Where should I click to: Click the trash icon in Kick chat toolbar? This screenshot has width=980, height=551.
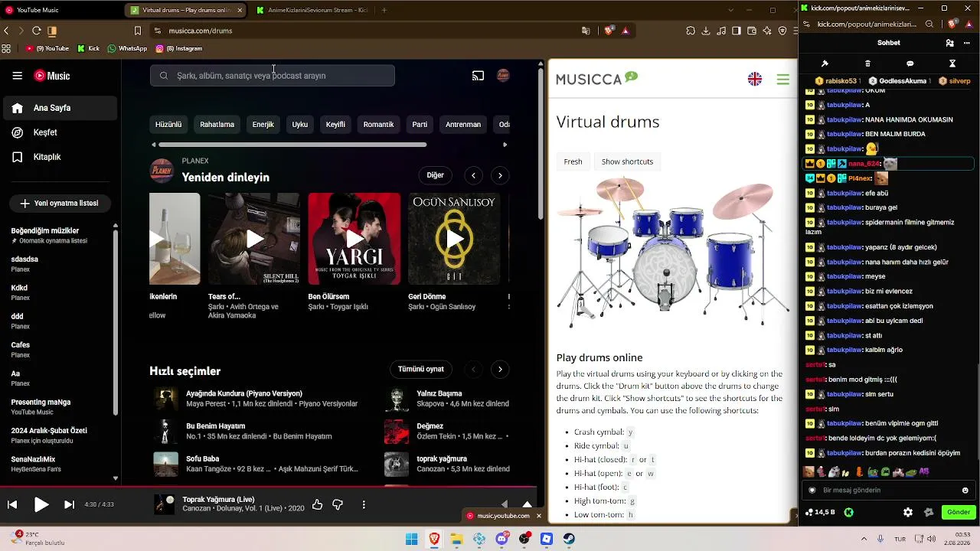(867, 64)
